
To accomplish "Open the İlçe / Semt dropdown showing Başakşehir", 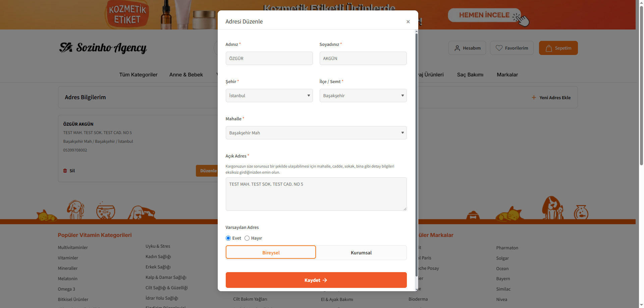I will [x=363, y=96].
